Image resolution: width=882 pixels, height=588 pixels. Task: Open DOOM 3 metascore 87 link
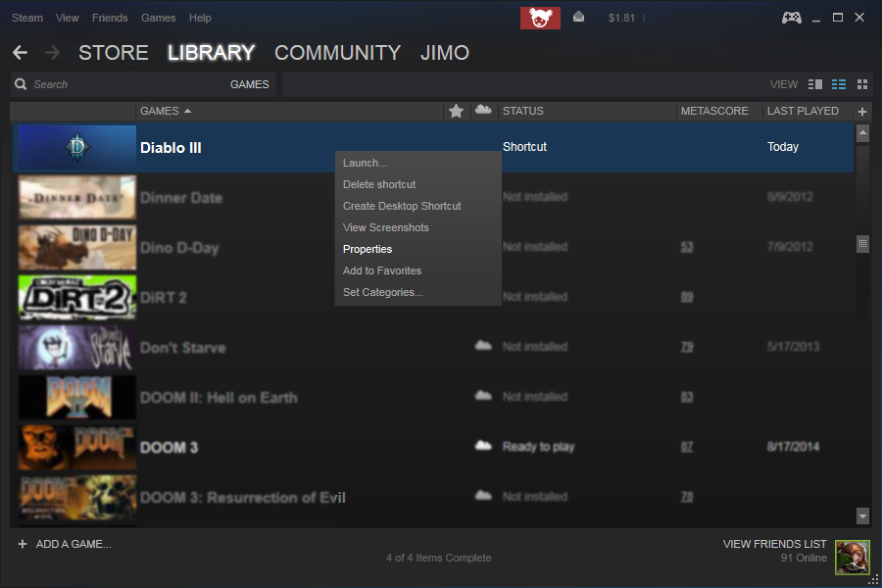coord(687,447)
